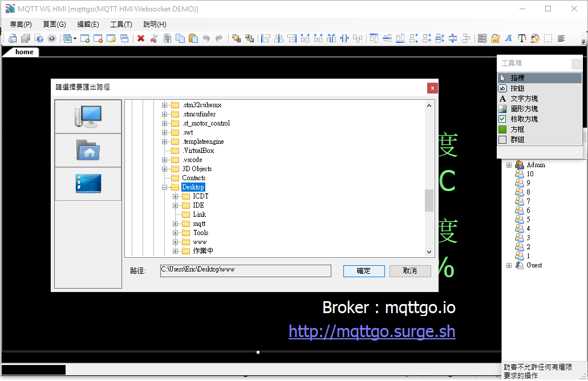Viewport: 588px width, 381px height.
Task: Select user level 10 in user list
Action: 530,174
